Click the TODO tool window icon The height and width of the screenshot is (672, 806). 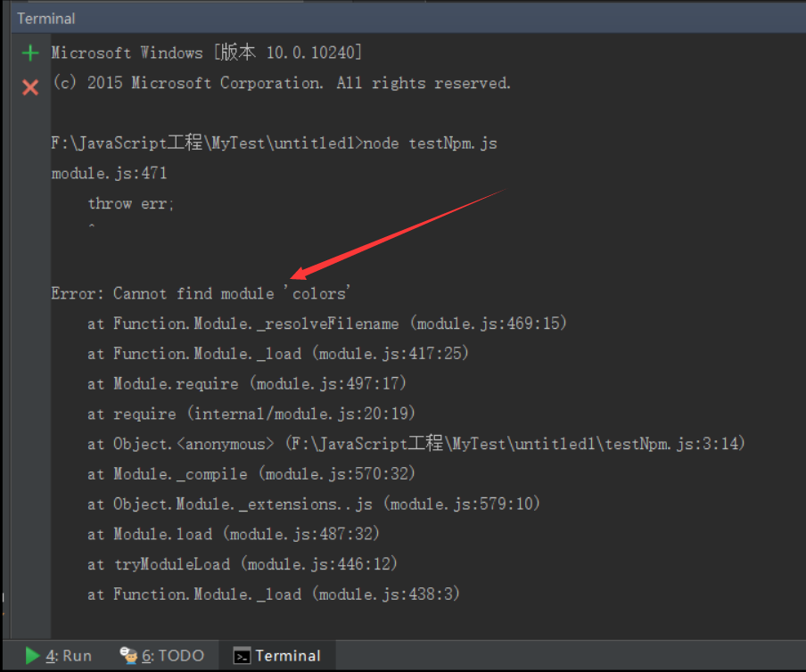coord(128,655)
